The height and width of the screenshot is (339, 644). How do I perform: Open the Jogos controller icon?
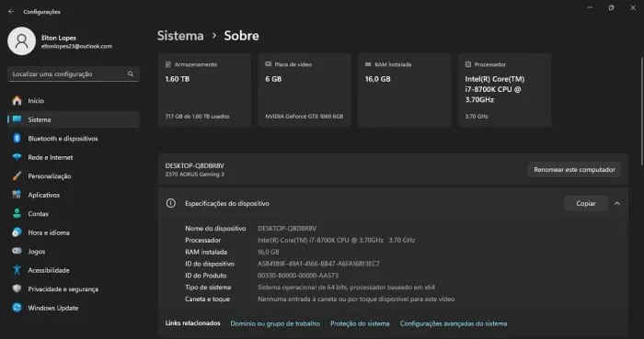click(x=17, y=251)
